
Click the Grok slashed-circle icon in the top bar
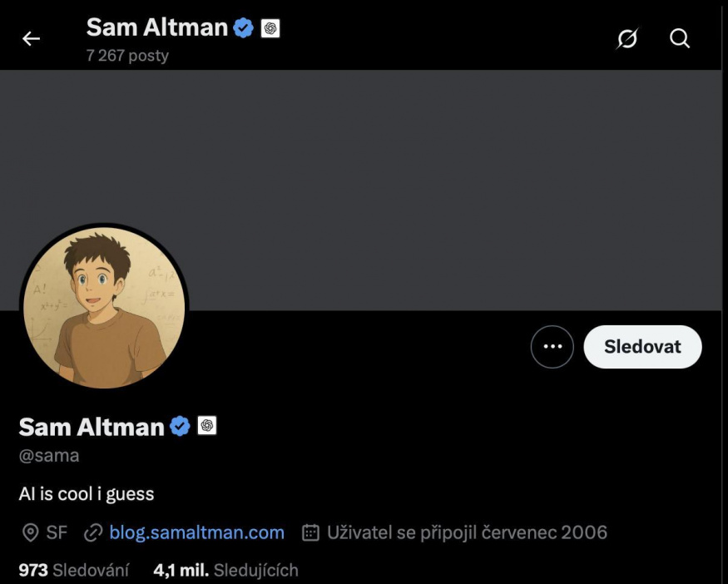(628, 37)
